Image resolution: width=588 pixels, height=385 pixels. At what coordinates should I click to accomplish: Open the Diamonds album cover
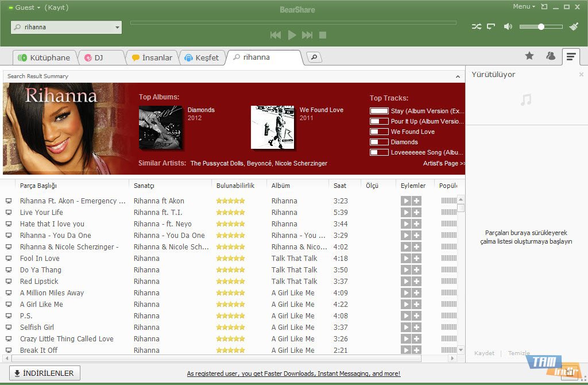pyautogui.click(x=161, y=128)
